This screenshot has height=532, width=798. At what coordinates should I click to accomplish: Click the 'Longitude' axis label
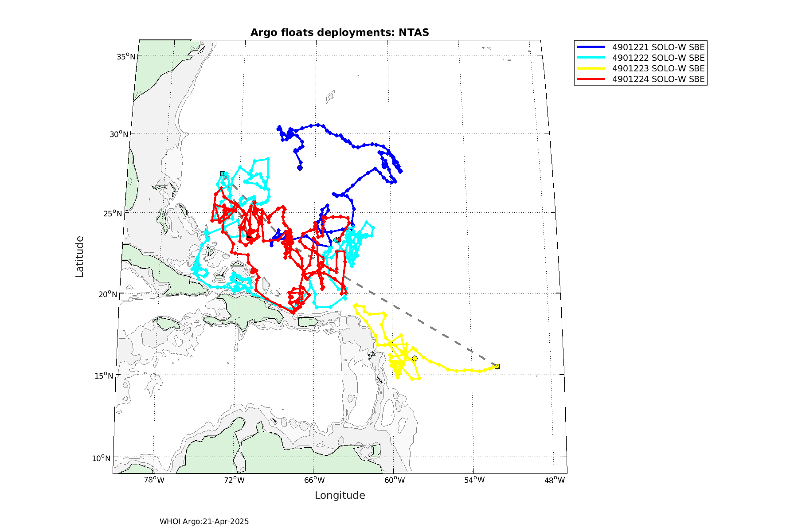340,495
